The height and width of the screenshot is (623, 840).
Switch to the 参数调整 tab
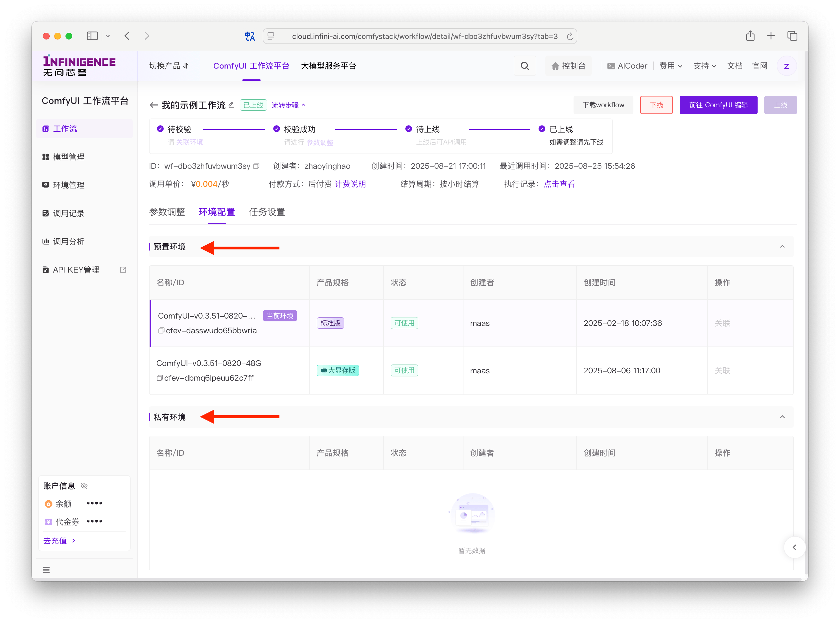pyautogui.click(x=167, y=212)
